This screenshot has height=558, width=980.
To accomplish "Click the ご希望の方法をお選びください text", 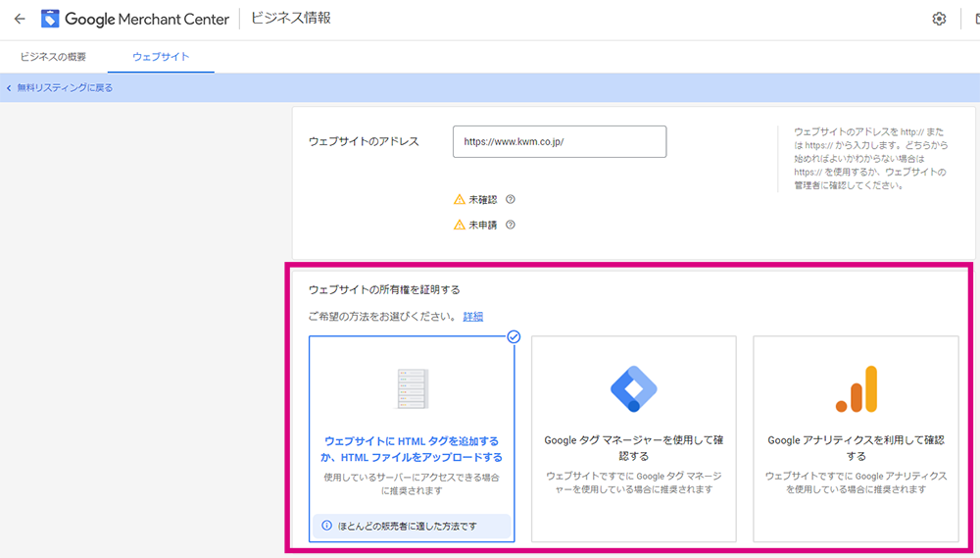I will tap(382, 317).
